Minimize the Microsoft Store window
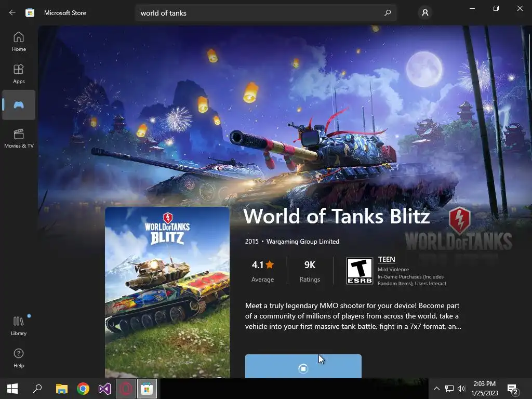The image size is (532, 399). tap(472, 8)
